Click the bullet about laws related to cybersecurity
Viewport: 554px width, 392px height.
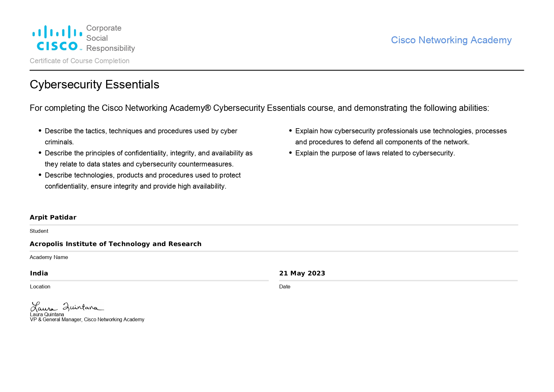(x=375, y=153)
